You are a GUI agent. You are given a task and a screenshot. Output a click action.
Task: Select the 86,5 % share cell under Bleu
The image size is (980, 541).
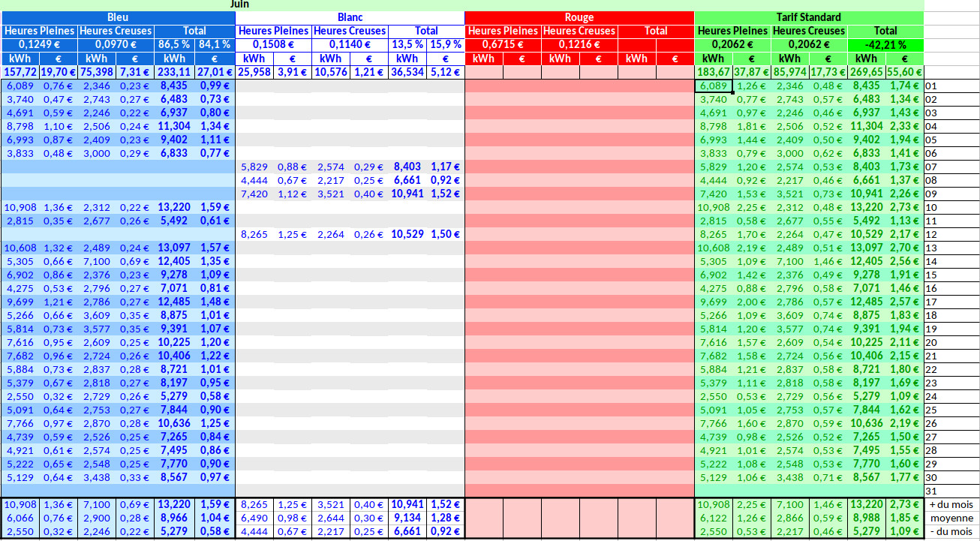coord(174,45)
